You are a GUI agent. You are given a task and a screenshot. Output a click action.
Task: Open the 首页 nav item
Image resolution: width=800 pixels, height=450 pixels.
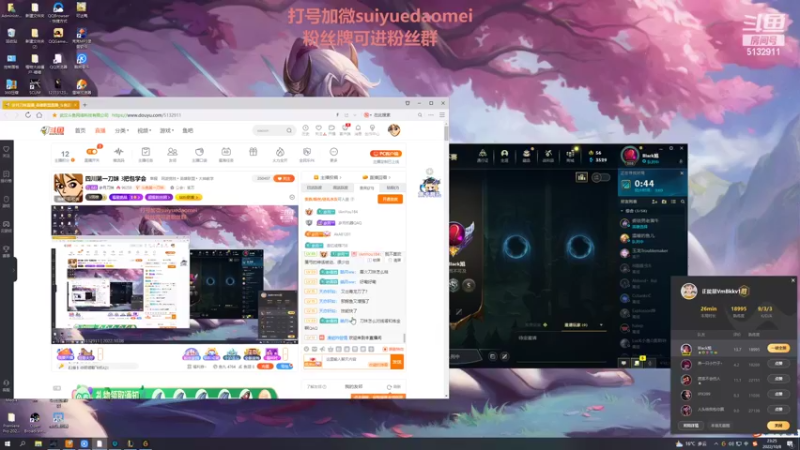pyautogui.click(x=80, y=131)
